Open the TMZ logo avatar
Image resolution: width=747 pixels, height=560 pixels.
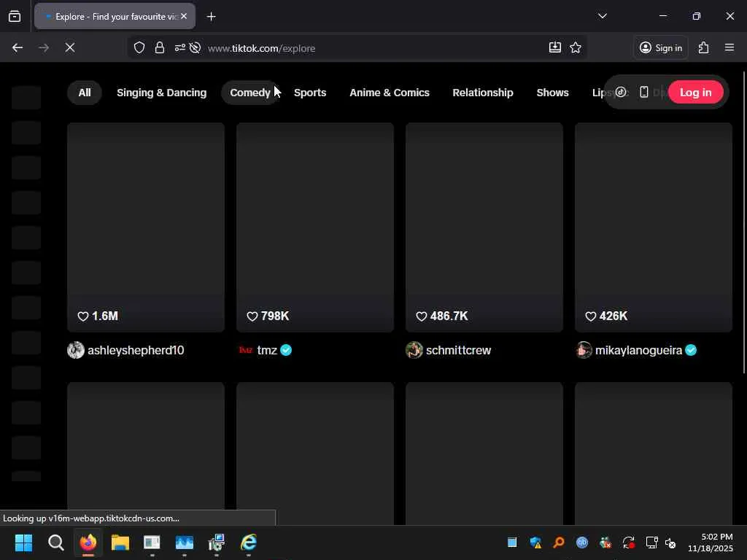245,350
